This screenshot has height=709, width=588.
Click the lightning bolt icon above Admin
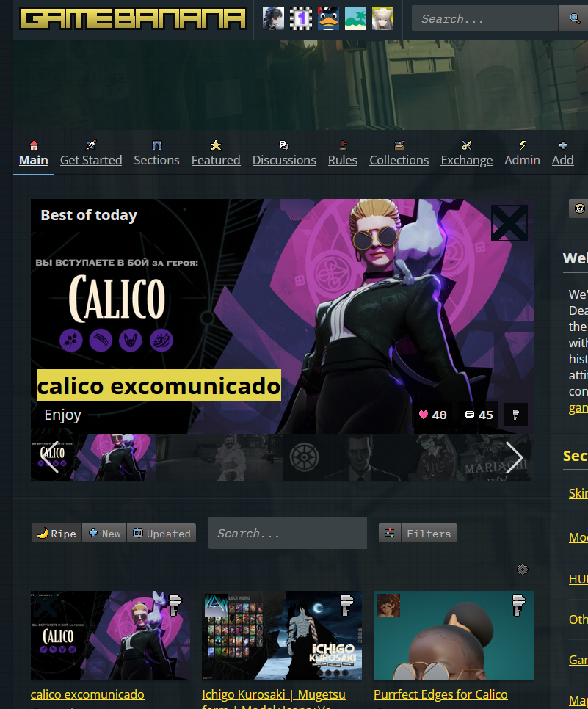point(523,145)
